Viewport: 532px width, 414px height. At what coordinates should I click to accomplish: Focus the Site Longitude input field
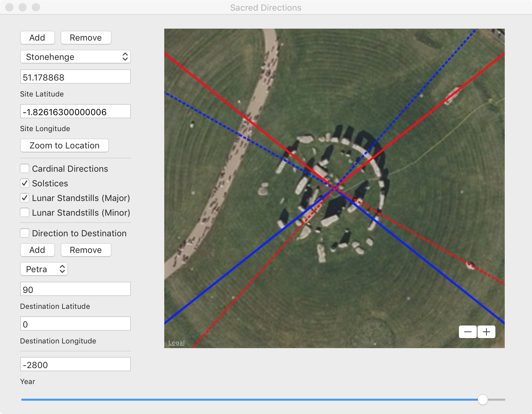75,111
